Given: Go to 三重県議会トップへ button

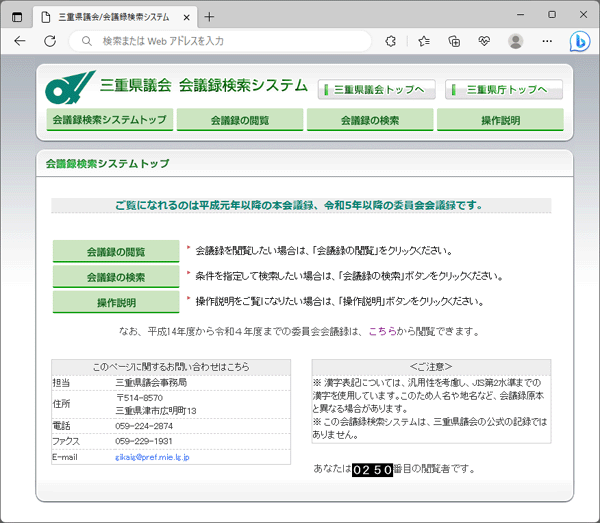Looking at the screenshot, I should point(377,89).
